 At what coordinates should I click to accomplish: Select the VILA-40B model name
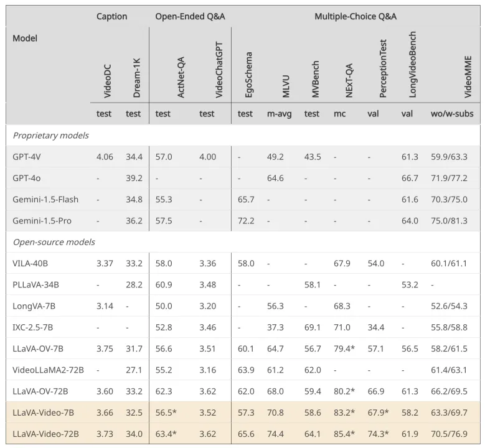pos(30,263)
